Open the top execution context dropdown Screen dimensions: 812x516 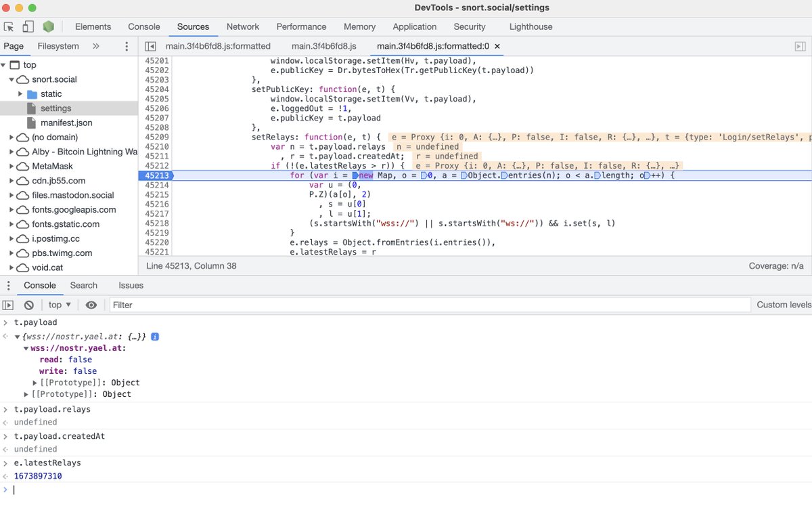tap(60, 305)
